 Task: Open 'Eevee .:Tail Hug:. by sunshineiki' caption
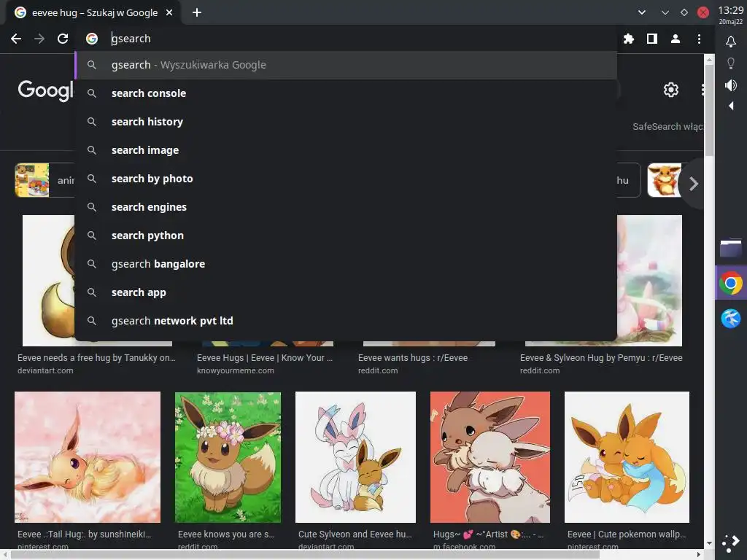[85, 534]
